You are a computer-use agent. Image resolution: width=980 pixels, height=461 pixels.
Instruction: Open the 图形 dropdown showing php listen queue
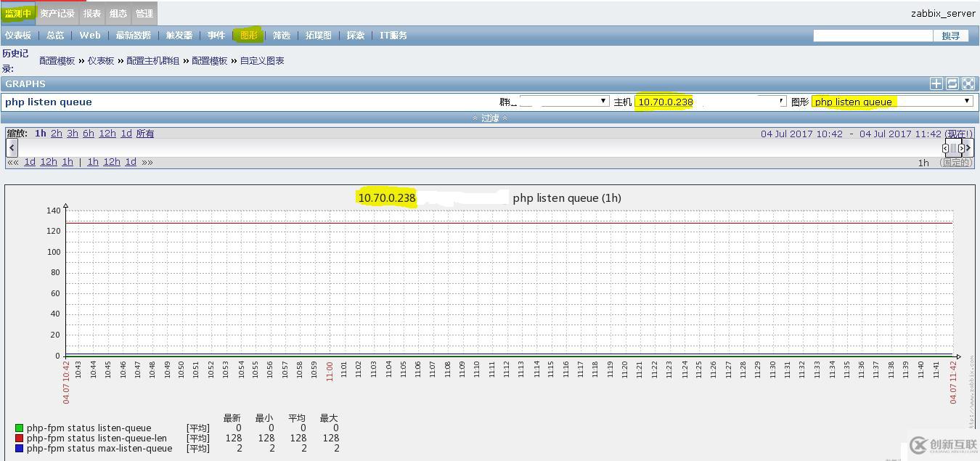click(x=891, y=102)
